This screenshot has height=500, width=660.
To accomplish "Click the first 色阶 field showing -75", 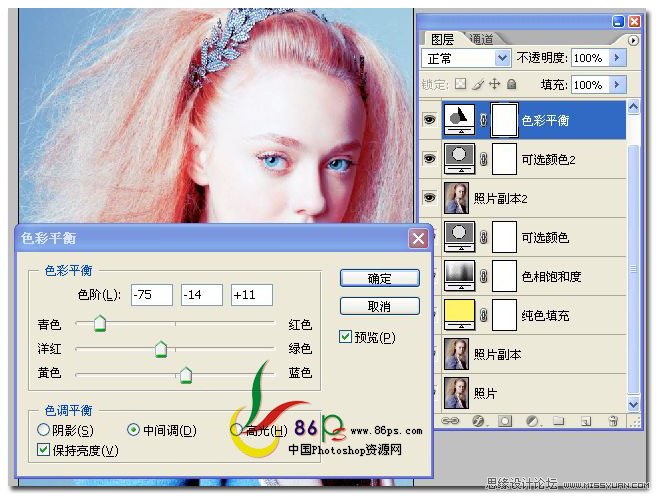I will click(x=152, y=295).
